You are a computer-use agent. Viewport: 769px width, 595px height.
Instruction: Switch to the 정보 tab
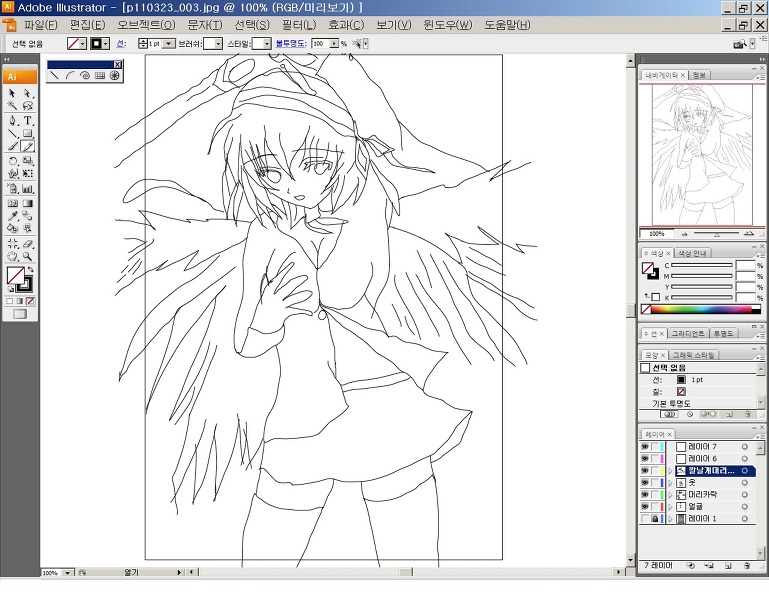699,75
